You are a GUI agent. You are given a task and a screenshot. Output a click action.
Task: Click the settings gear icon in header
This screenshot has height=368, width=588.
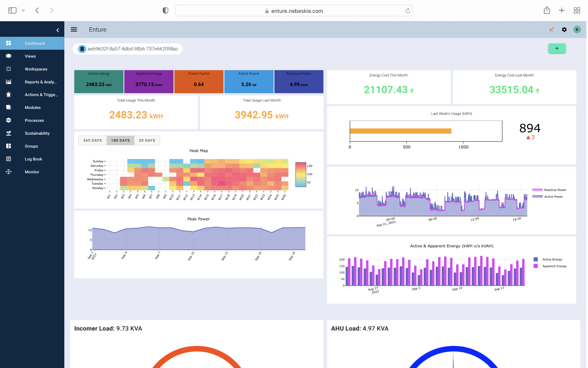[x=564, y=29]
